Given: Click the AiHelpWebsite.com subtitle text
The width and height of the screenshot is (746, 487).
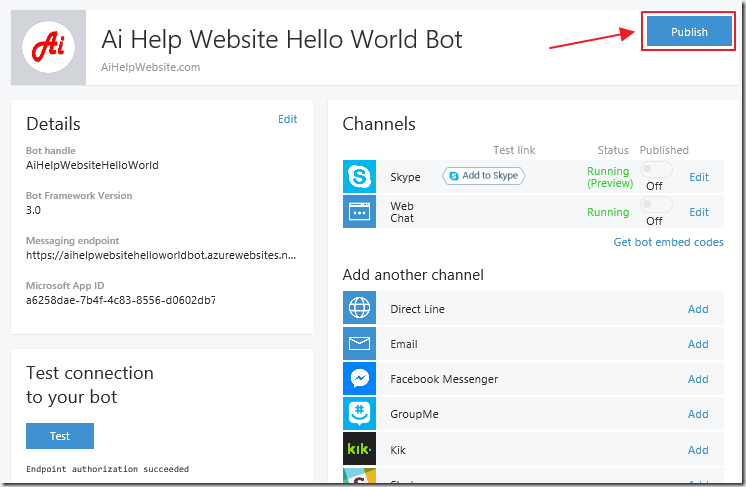Looking at the screenshot, I should [x=150, y=67].
